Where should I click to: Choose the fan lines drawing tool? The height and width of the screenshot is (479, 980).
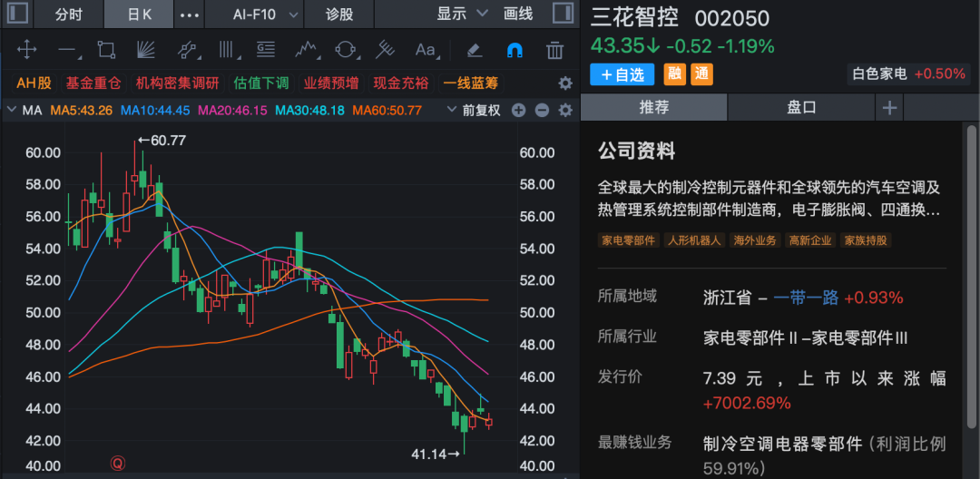pos(146,50)
